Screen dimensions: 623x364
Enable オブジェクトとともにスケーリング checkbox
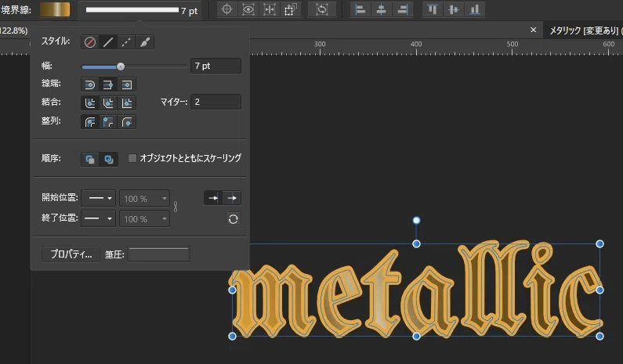132,158
